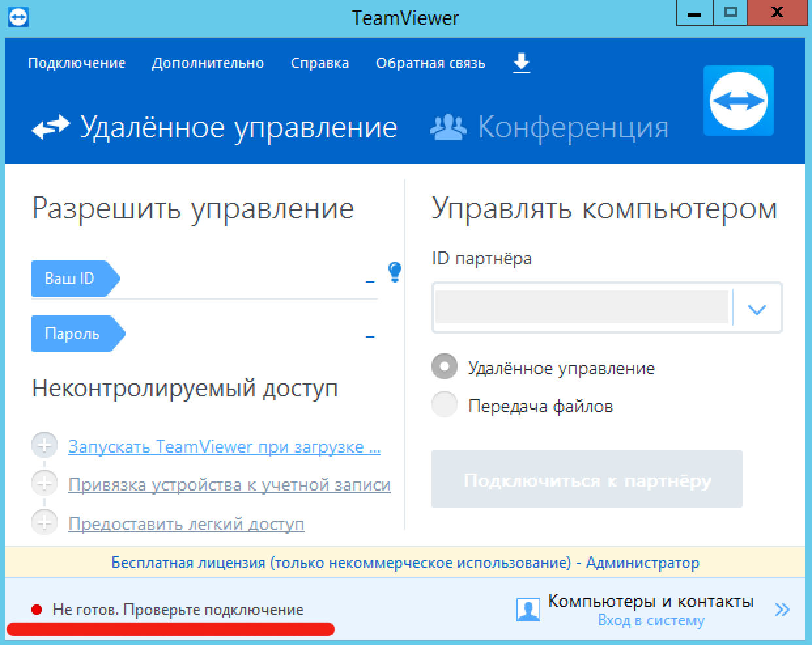Click Бесплатная лицензия banner text
812x645 pixels.
[405, 563]
